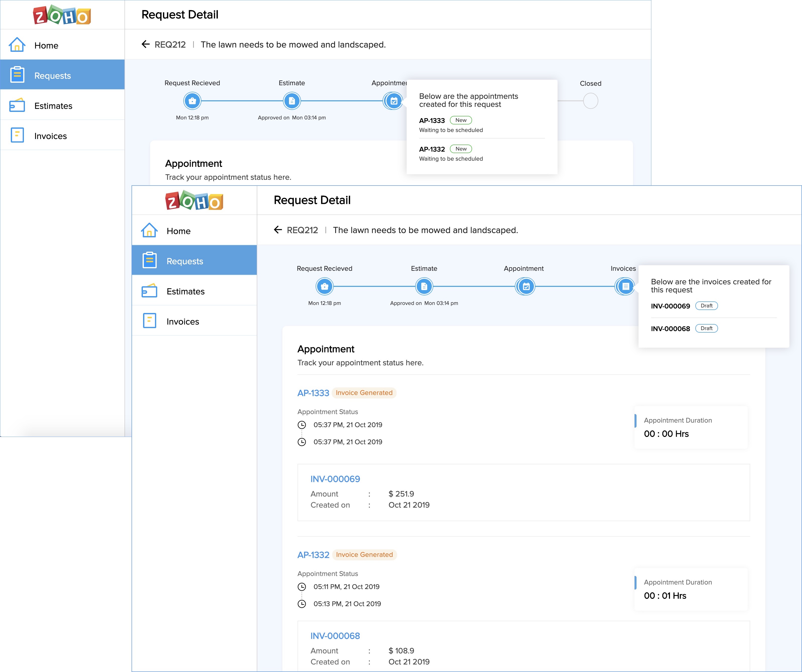
Task: Open the AP-1332 appointment link
Action: tap(313, 555)
